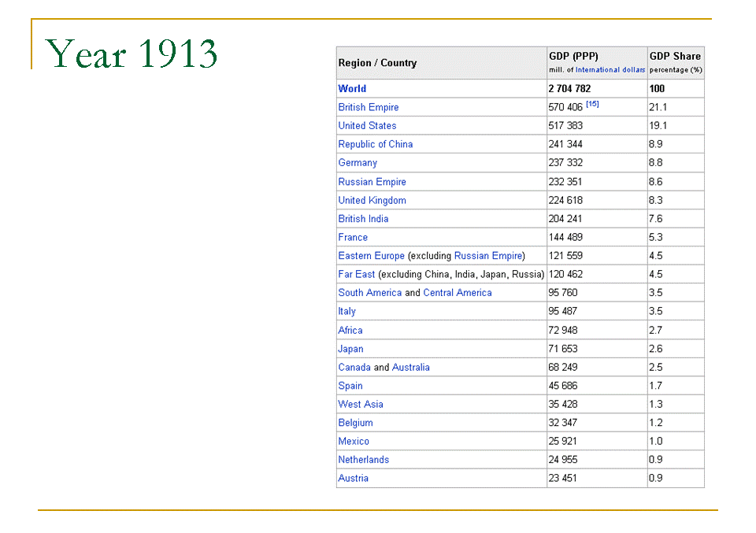The width and height of the screenshot is (756, 533).
Task: Open the South America link
Action: [369, 293]
